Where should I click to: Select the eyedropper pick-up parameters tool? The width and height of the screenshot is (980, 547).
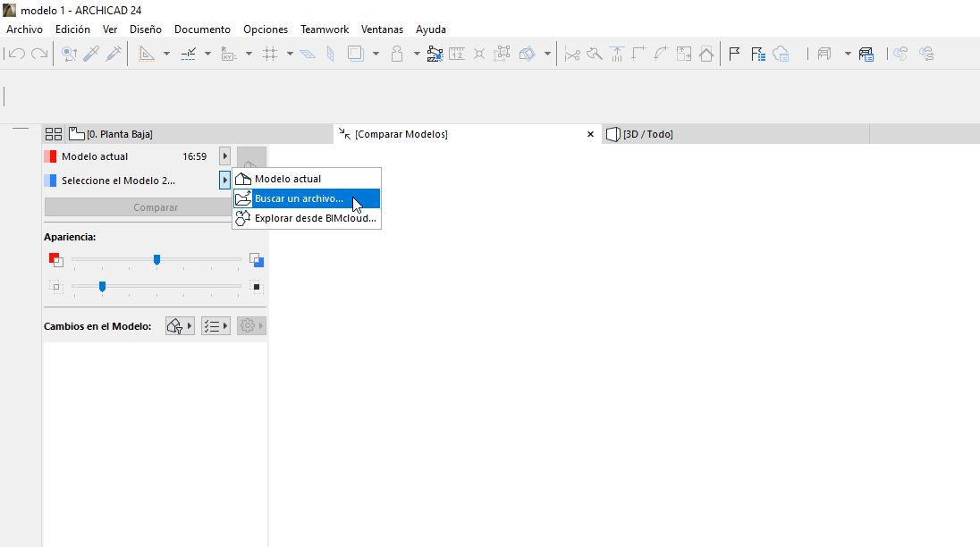coord(91,54)
